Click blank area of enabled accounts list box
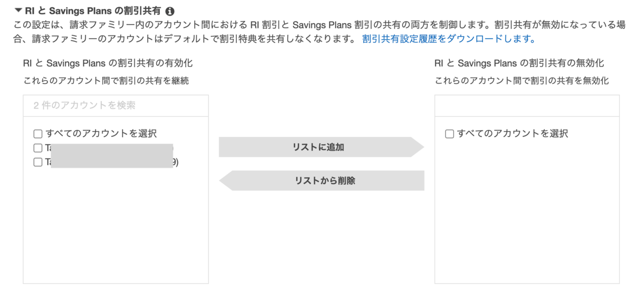The height and width of the screenshot is (292, 644). click(115, 225)
